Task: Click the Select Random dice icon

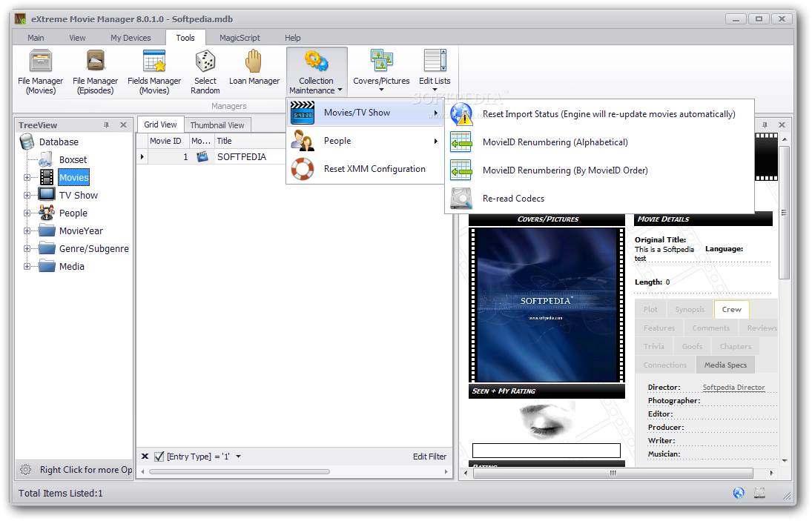Action: pyautogui.click(x=205, y=61)
